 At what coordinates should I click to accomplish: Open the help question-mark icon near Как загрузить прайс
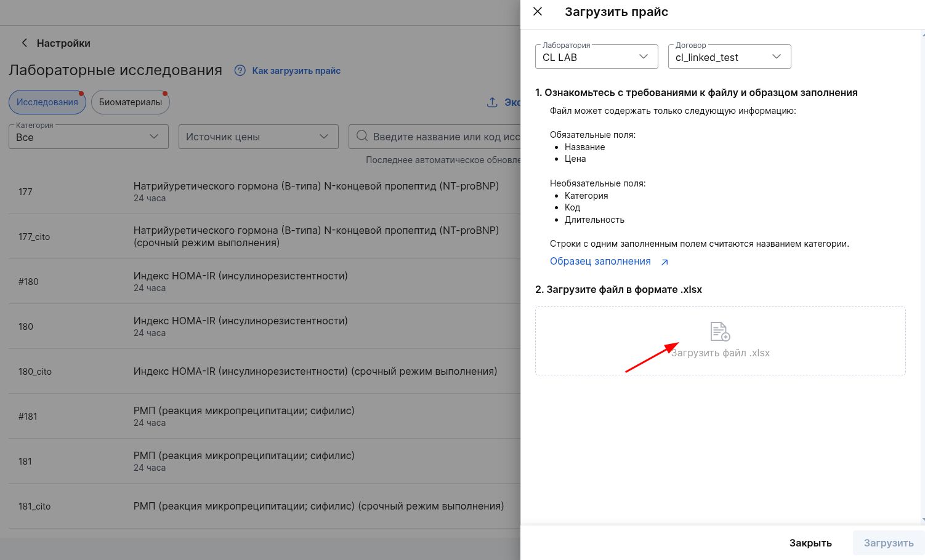point(240,71)
